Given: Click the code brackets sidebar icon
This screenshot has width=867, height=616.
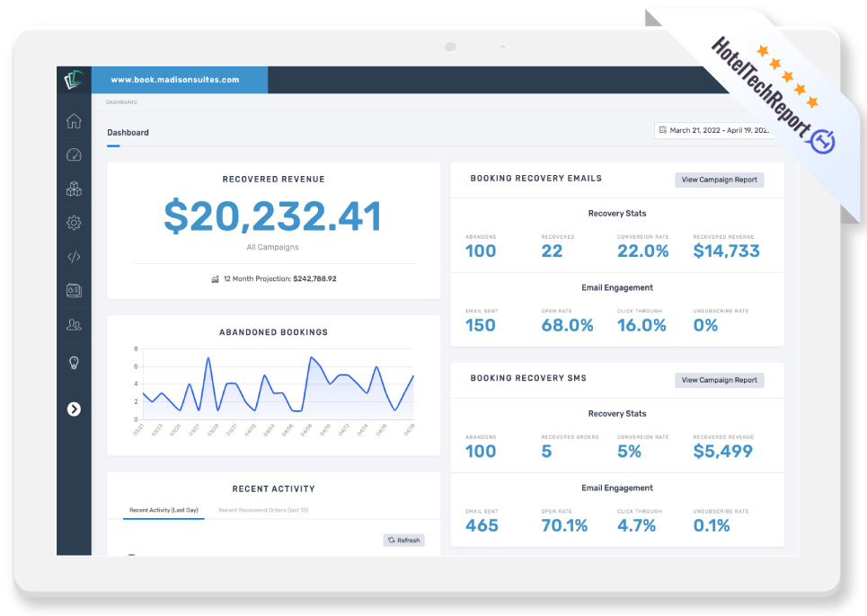Looking at the screenshot, I should click(x=74, y=257).
